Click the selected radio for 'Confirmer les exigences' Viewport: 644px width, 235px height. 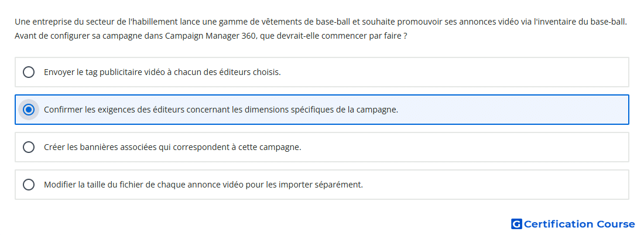click(x=29, y=110)
